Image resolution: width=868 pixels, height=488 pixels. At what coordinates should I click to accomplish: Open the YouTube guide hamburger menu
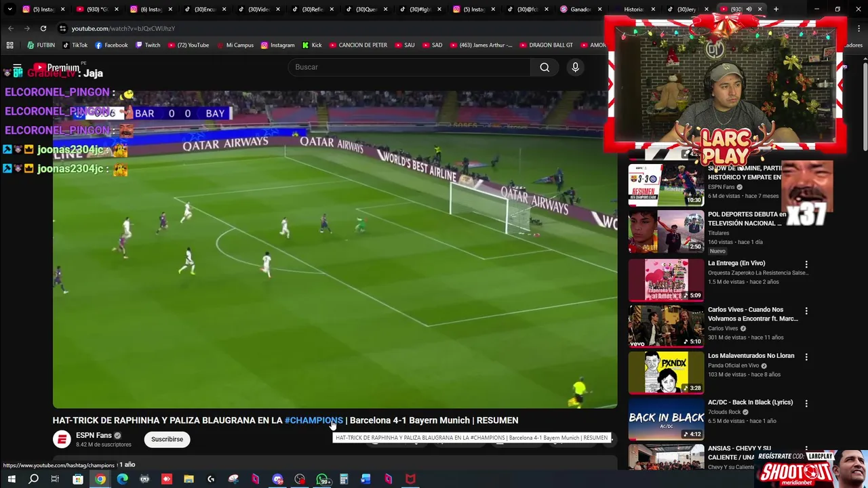[18, 68]
